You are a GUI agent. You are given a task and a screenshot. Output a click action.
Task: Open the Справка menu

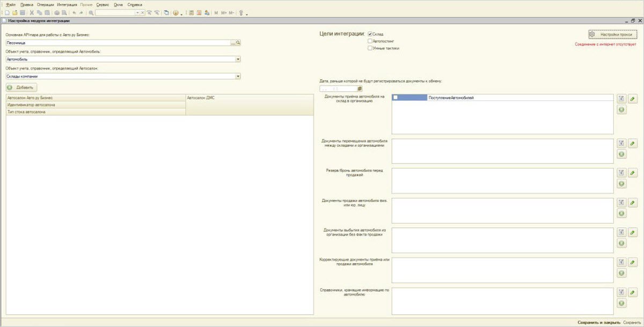(x=135, y=4)
